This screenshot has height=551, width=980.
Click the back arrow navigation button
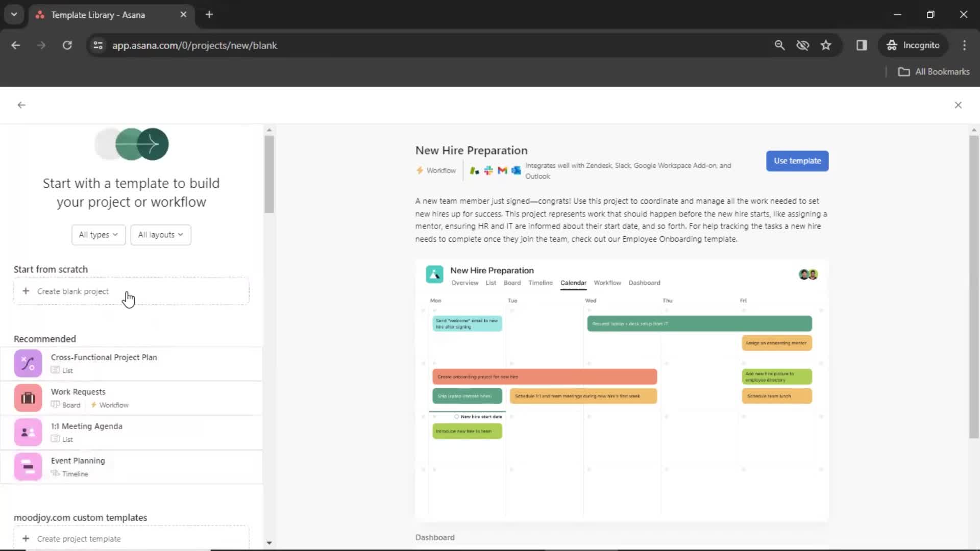(x=21, y=105)
